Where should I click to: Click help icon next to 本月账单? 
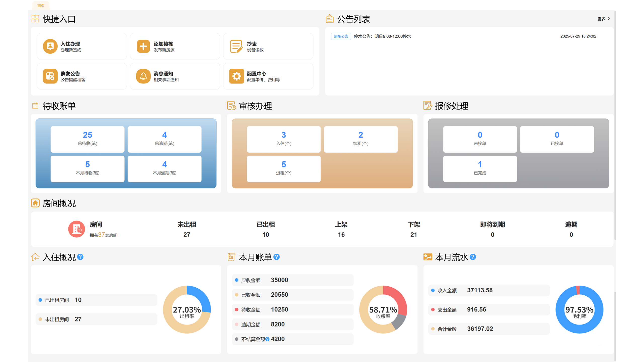coord(276,257)
